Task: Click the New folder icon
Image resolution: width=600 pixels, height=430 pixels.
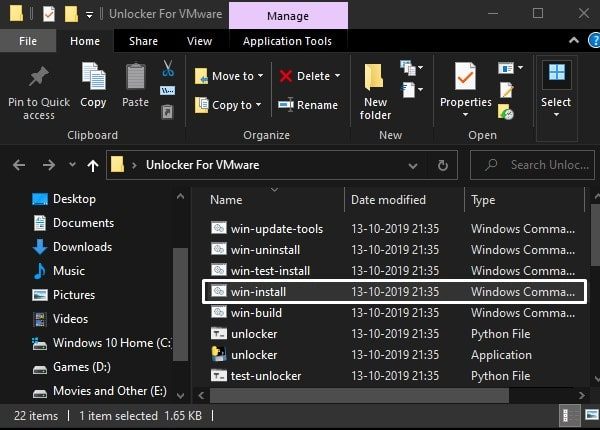Action: coord(373,77)
